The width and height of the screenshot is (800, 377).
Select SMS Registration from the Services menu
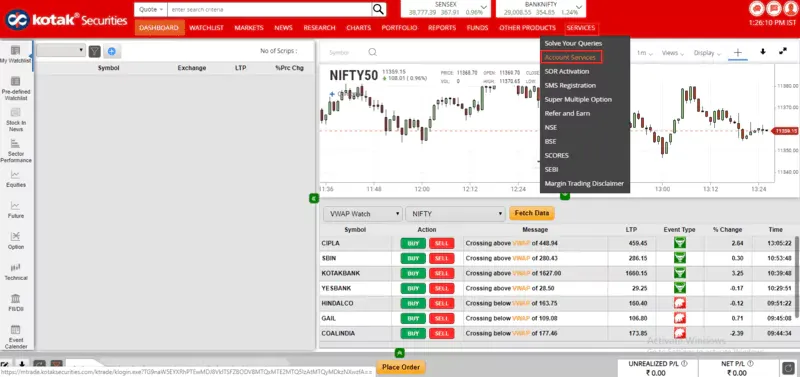pyautogui.click(x=570, y=85)
